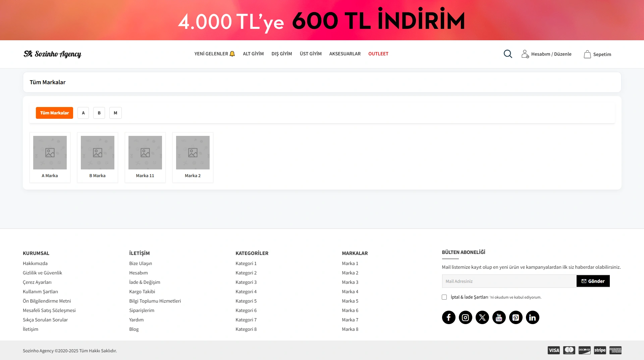Check the İptal & İade Şartları checkbox
The height and width of the screenshot is (360, 644).
tap(444, 297)
